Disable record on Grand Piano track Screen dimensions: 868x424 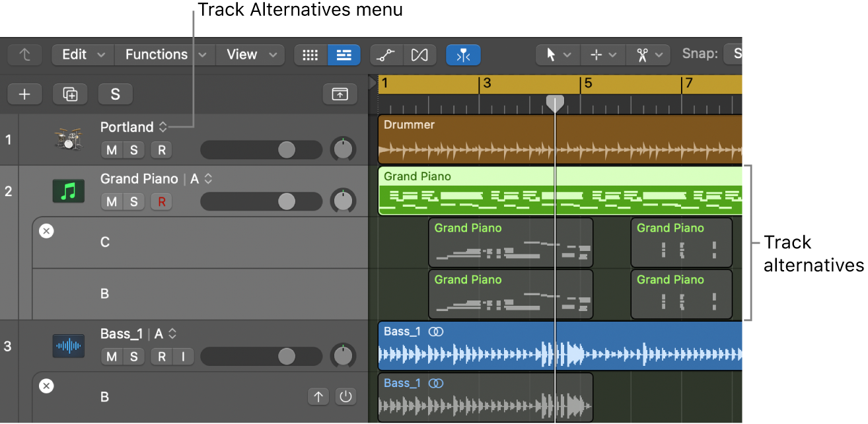click(x=161, y=201)
